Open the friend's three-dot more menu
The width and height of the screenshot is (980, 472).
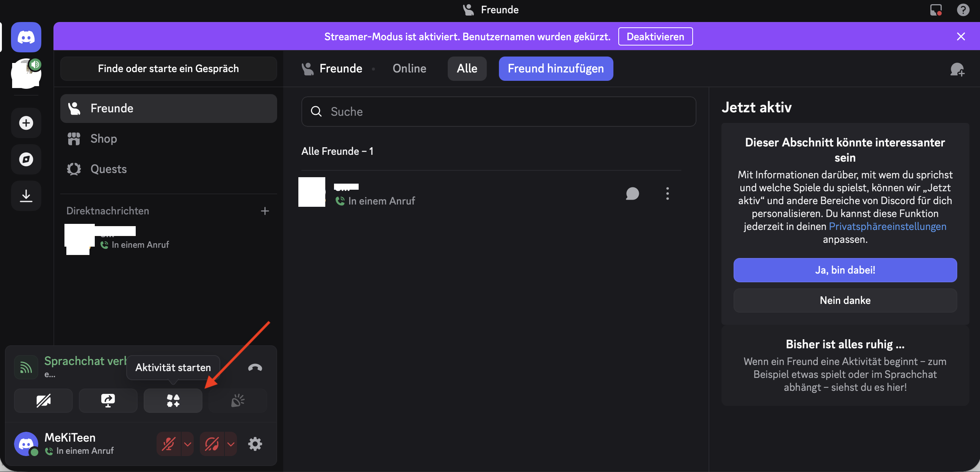(x=667, y=194)
